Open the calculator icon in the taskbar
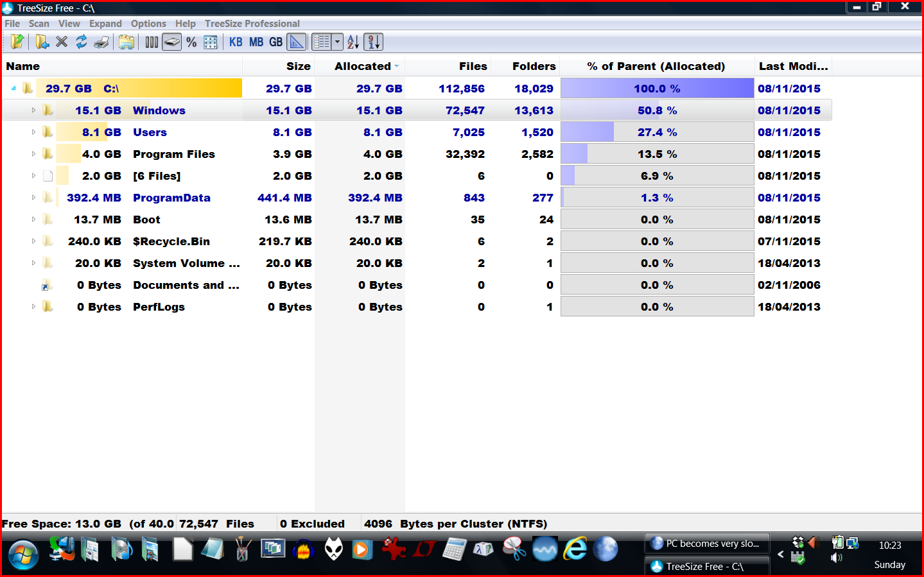Viewport: 924px width, 577px height. pyautogui.click(x=454, y=550)
